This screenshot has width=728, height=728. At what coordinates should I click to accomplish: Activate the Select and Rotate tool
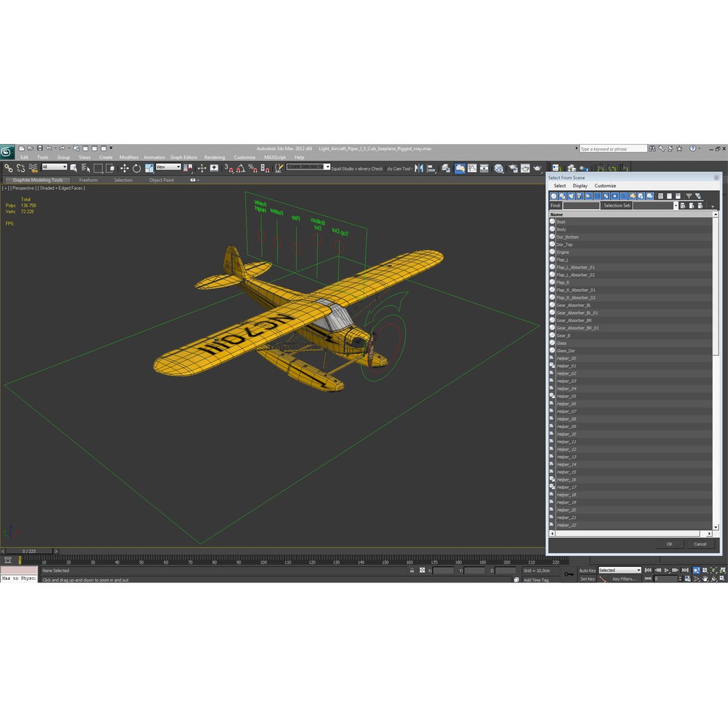[136, 168]
